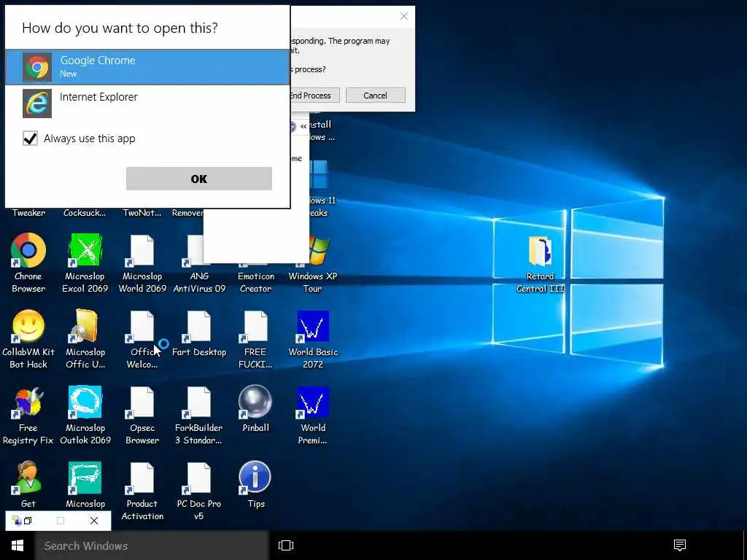Select the Product Activation shortcut
Screen dimensions: 747x560
tap(142, 491)
